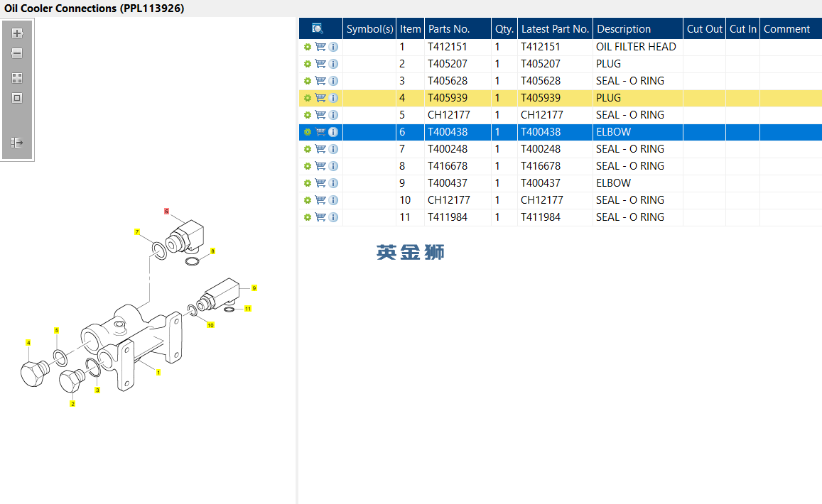Image resolution: width=822 pixels, height=504 pixels.
Task: Select OIL FILTER HEAD description cell
Action: 637,47
